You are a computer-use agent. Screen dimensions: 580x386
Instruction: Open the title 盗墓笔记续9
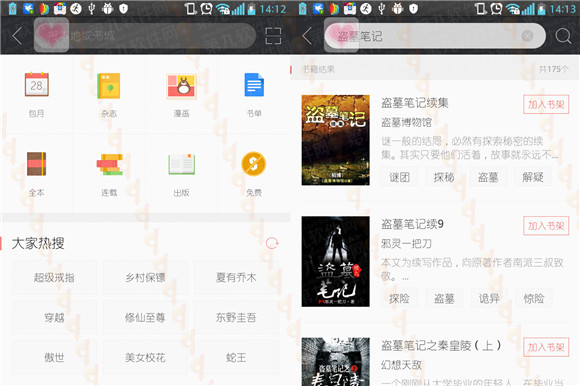(412, 224)
